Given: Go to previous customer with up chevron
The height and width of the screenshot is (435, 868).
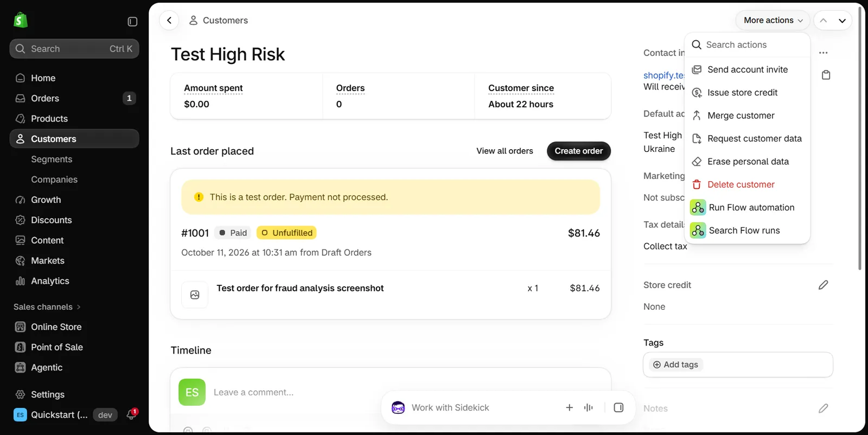Looking at the screenshot, I should coord(823,21).
